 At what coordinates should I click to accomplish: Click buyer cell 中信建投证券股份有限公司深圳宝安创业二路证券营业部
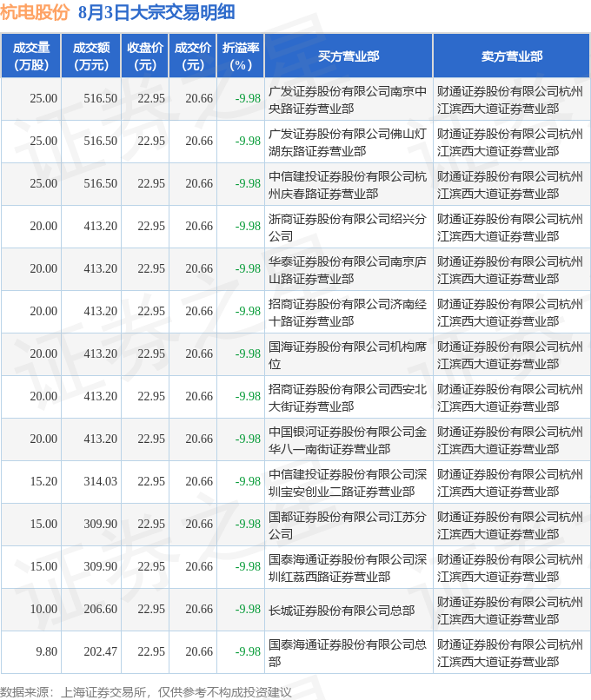click(x=349, y=483)
